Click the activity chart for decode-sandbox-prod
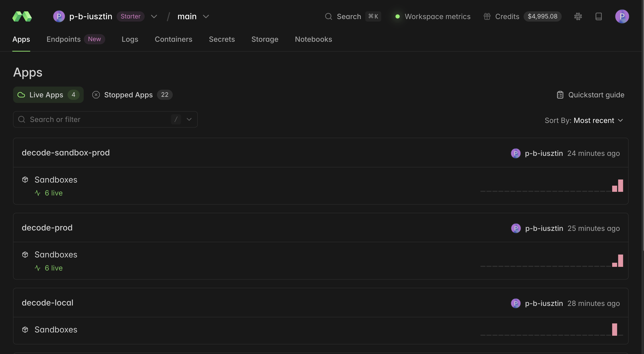The width and height of the screenshot is (644, 354). 552,185
